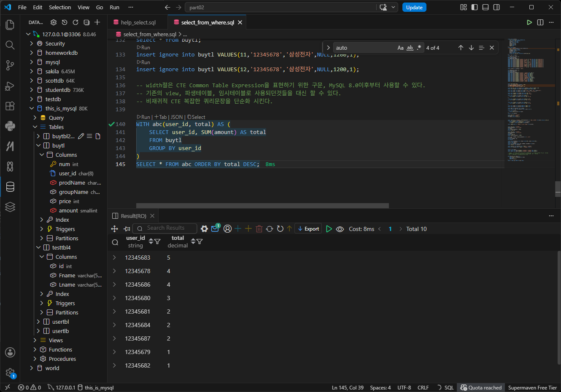
Task: Click Run code lens above line 140
Action: (143, 117)
